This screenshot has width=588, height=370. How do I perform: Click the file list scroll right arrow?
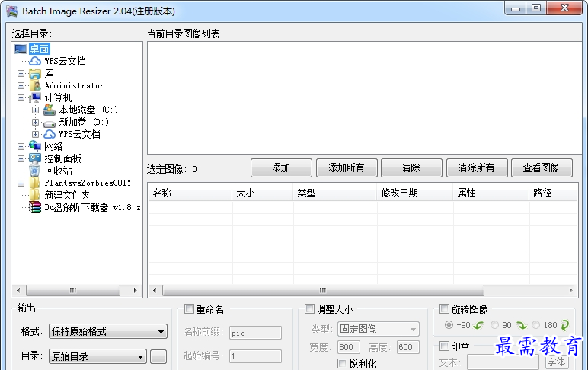[570, 290]
